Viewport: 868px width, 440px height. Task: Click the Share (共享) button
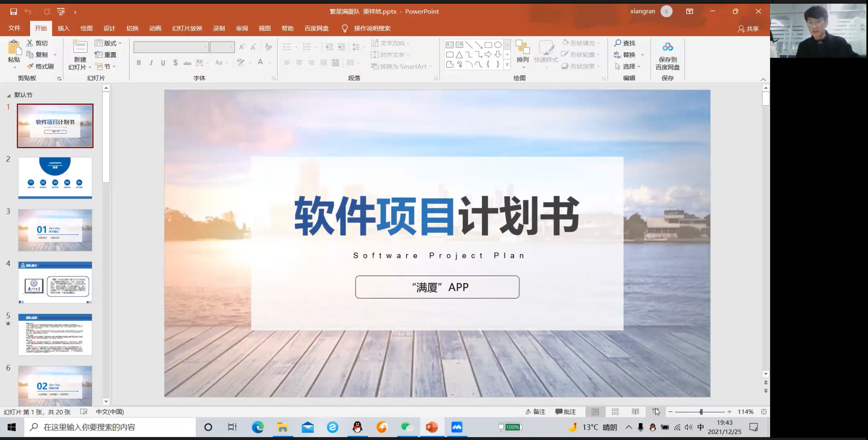748,28
